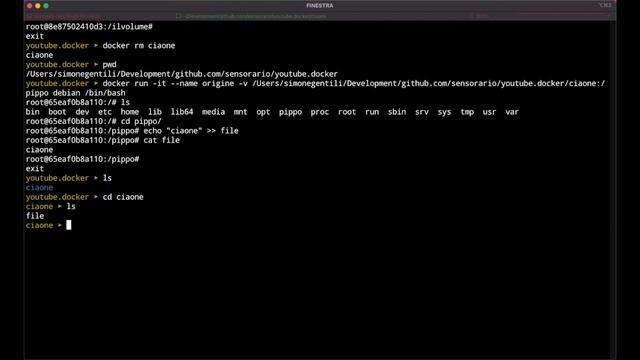Click the 'file' output of the last ls
This screenshot has width=640, height=360.
(x=35, y=216)
